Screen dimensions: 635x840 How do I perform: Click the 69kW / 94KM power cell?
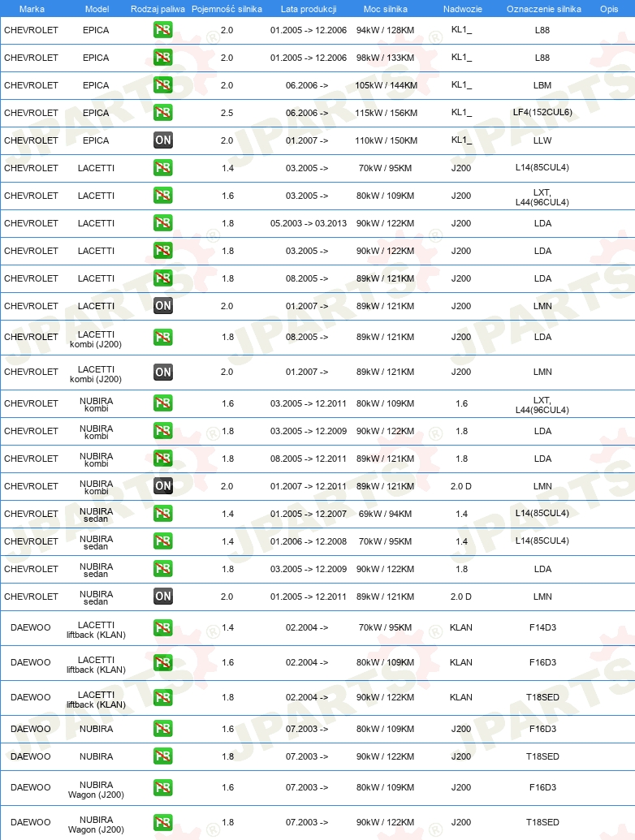tap(385, 514)
